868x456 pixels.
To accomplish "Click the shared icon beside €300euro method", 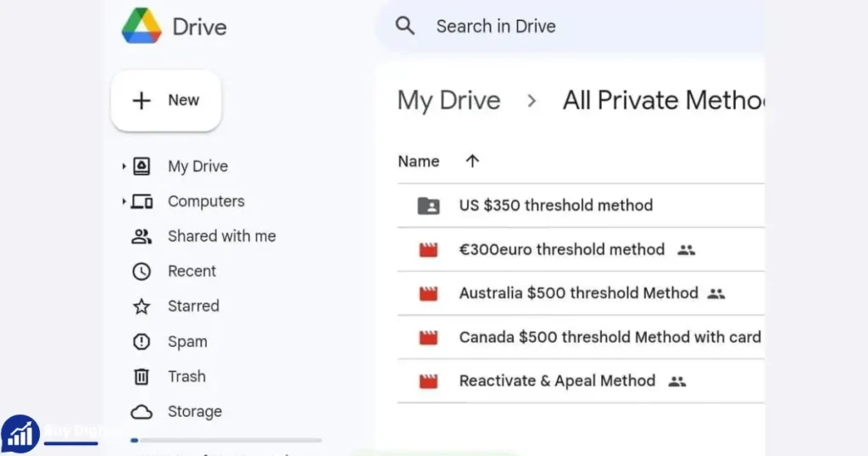I will (x=687, y=250).
